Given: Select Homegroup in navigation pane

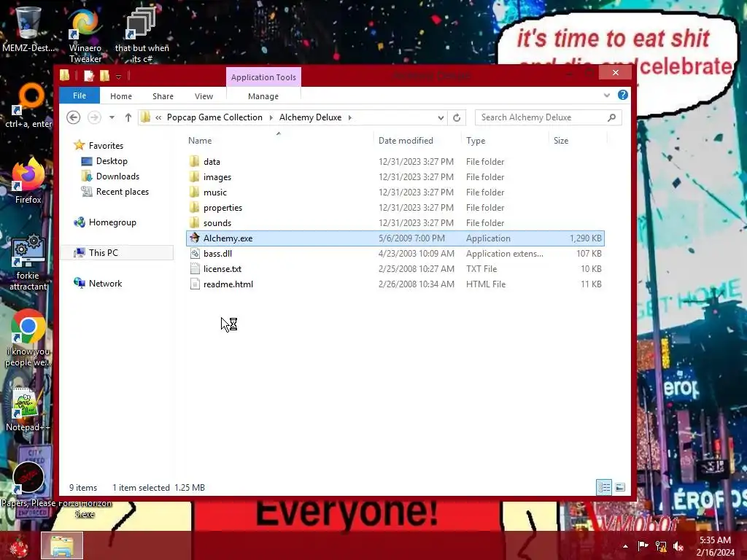Looking at the screenshot, I should [105, 222].
